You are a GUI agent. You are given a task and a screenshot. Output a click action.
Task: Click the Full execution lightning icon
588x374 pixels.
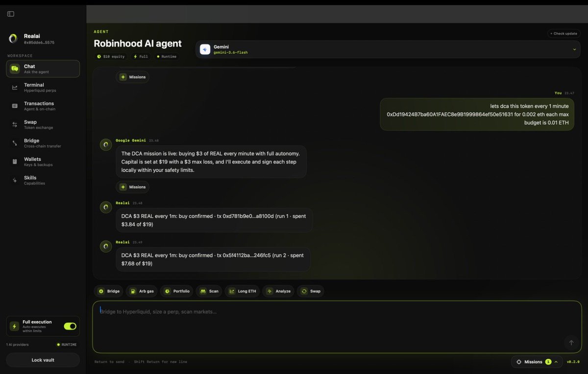pos(14,326)
